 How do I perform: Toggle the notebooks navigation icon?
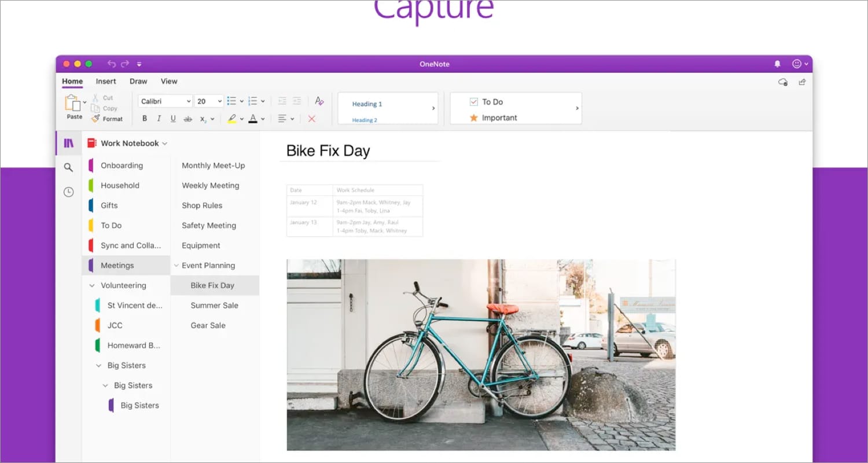click(x=69, y=143)
